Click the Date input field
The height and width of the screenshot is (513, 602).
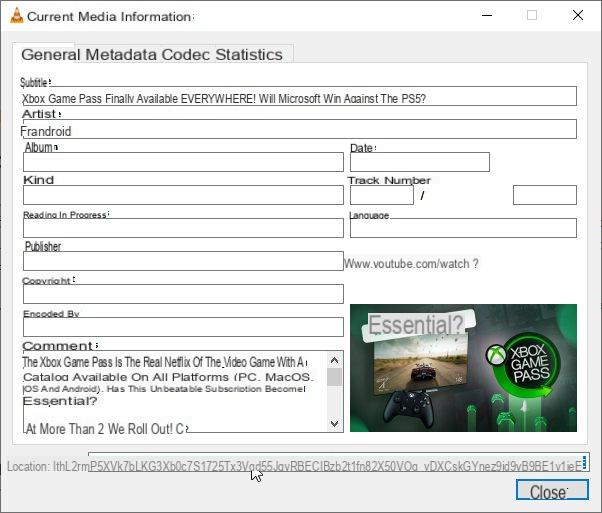click(x=420, y=162)
